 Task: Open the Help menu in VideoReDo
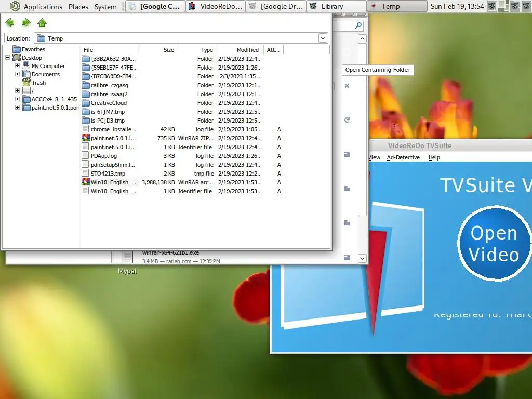434,157
